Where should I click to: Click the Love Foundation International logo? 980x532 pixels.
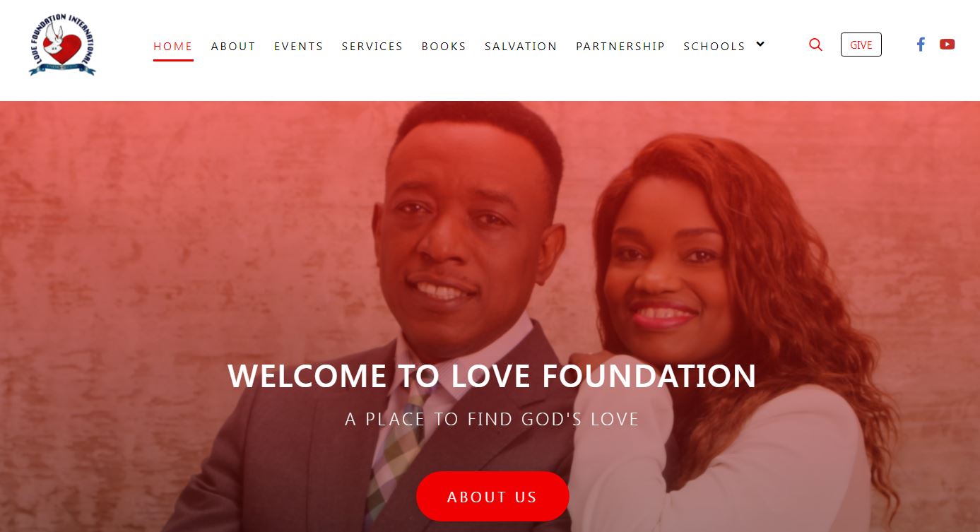(x=62, y=45)
